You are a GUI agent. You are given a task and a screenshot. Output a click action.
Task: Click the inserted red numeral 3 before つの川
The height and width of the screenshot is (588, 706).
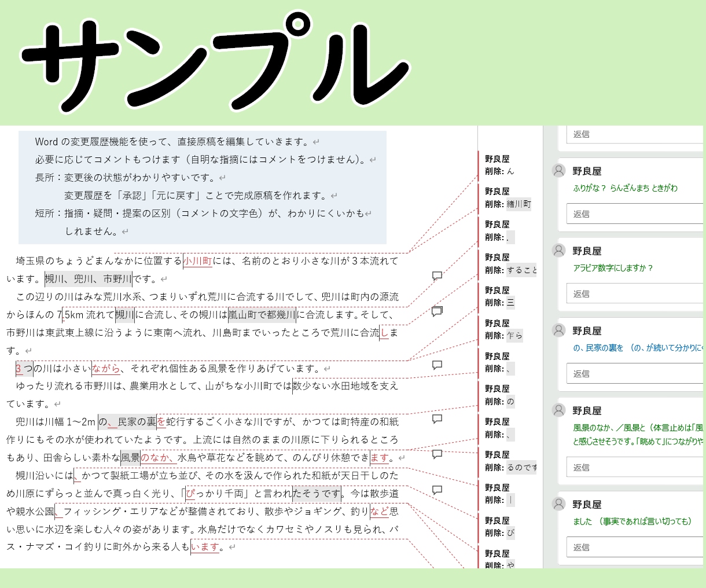tap(19, 369)
